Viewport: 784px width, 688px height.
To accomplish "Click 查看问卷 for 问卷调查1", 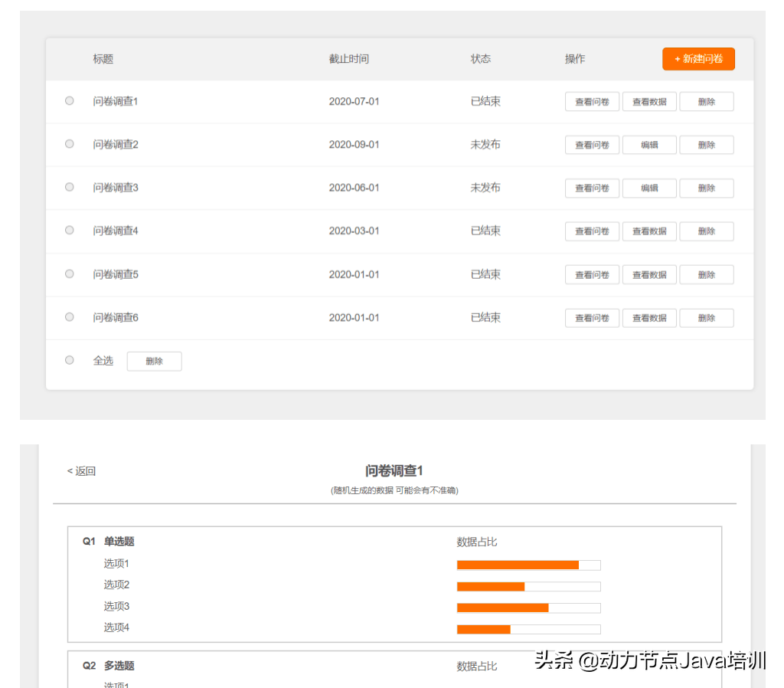I will [x=591, y=100].
